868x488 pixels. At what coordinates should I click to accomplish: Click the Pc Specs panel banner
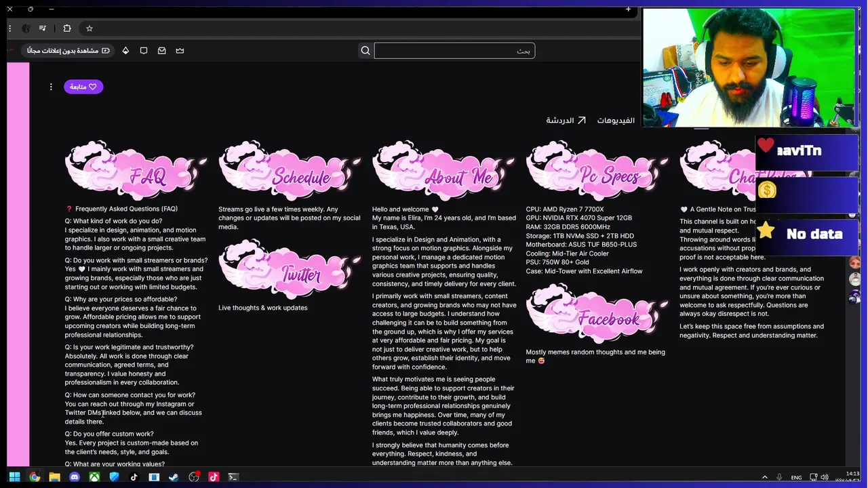tap(597, 171)
